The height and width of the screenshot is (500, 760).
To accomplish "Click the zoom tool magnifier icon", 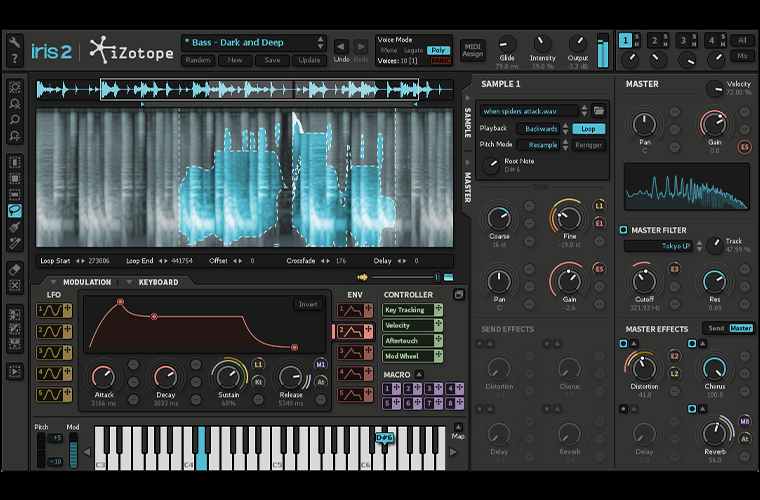I will pos(15,119).
